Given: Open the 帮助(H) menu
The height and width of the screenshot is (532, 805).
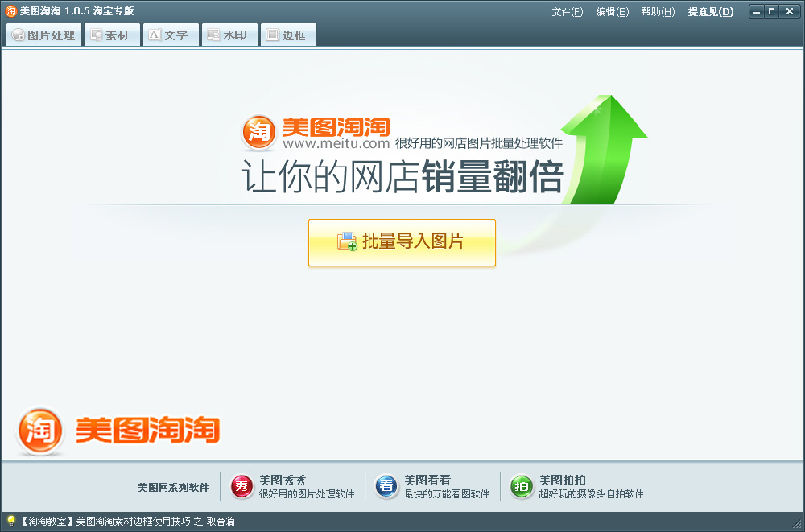Looking at the screenshot, I should pyautogui.click(x=658, y=12).
